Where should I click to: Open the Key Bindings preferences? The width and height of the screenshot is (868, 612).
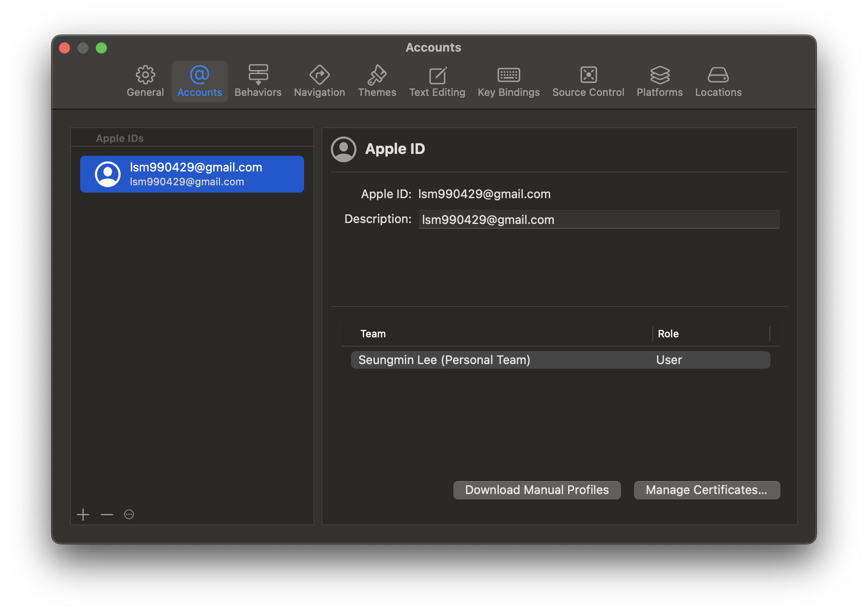(509, 82)
